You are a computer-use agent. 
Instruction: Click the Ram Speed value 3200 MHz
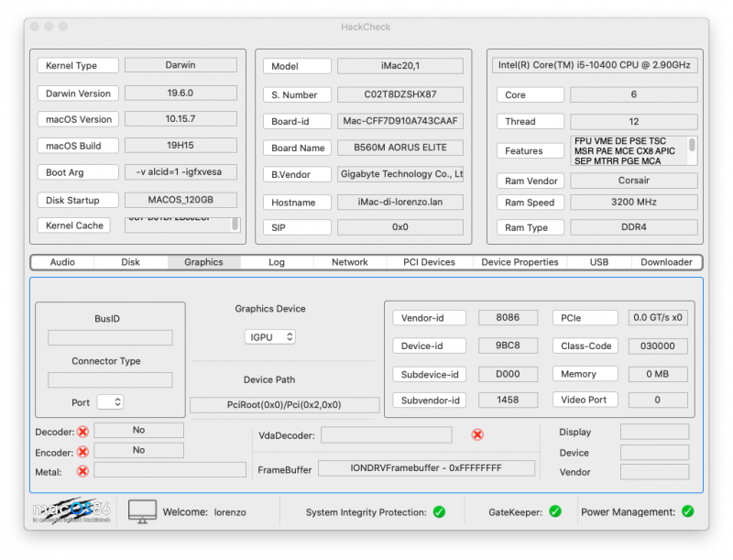coord(633,202)
